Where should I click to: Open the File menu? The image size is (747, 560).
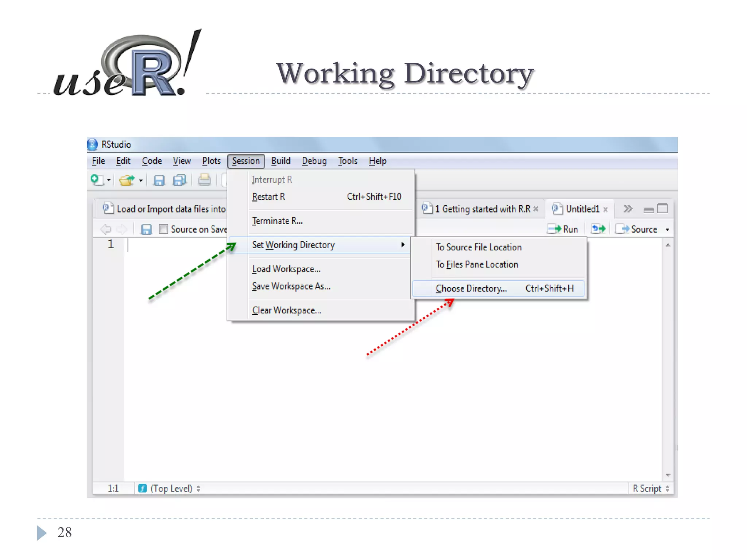(98, 161)
